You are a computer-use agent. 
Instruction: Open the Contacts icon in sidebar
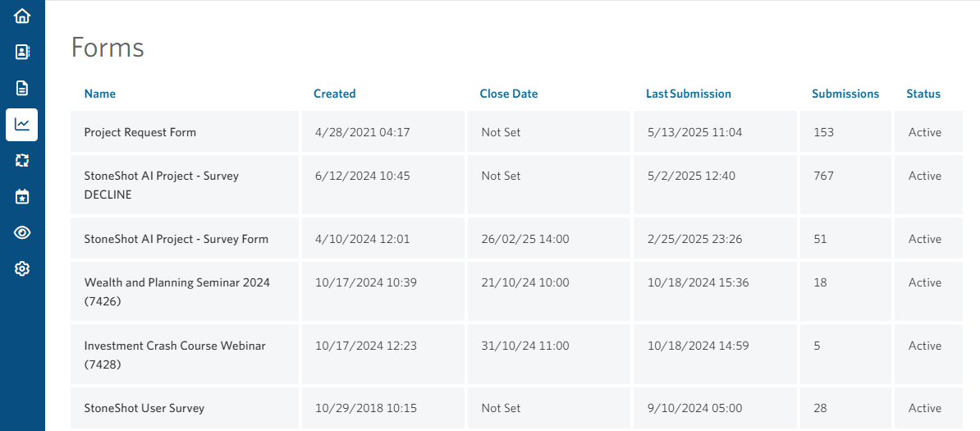[x=22, y=52]
